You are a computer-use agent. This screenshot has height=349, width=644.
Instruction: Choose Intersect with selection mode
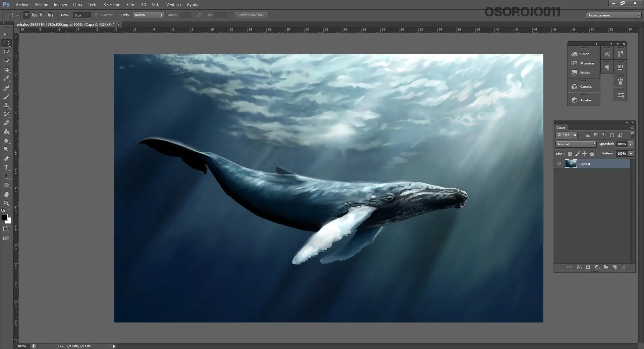50,15
